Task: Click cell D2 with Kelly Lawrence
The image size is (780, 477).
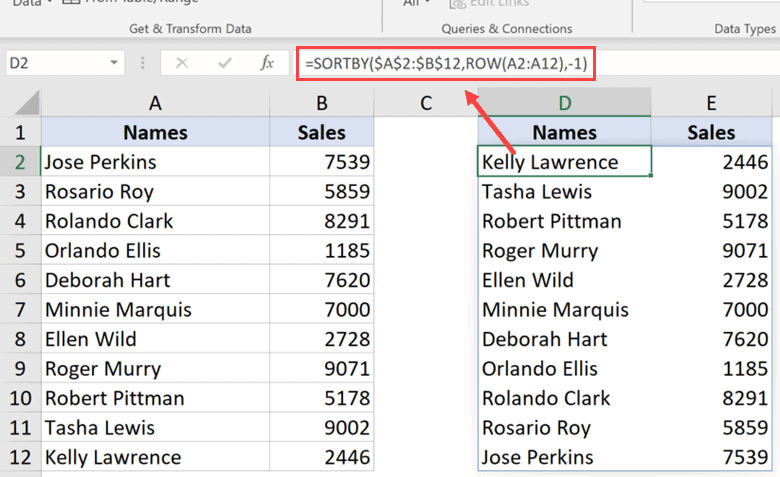Action: point(564,162)
